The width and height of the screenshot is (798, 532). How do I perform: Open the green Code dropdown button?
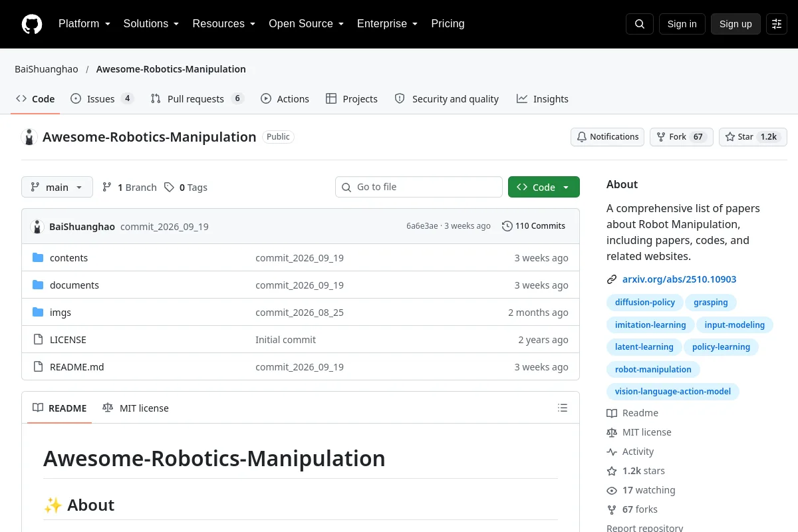click(544, 188)
